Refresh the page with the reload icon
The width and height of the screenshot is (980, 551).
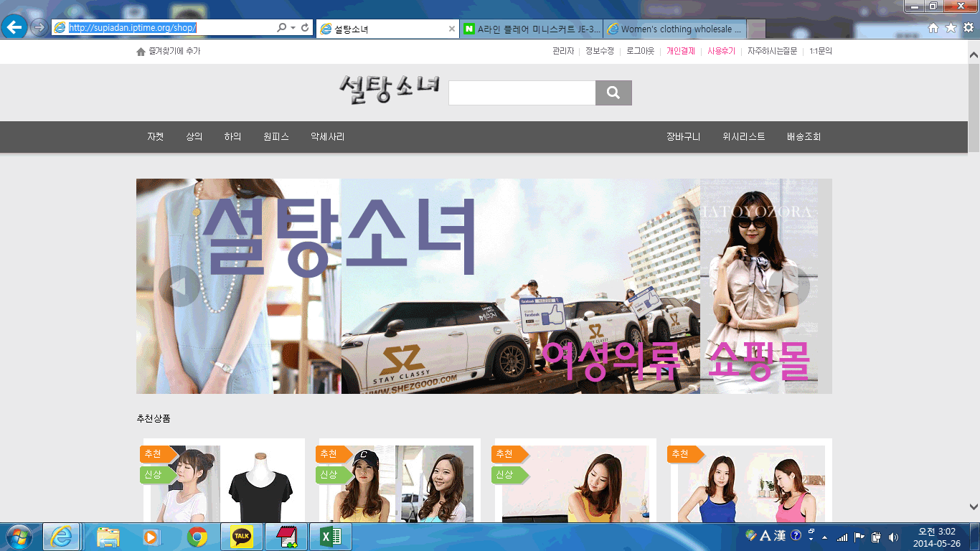pos(306,28)
